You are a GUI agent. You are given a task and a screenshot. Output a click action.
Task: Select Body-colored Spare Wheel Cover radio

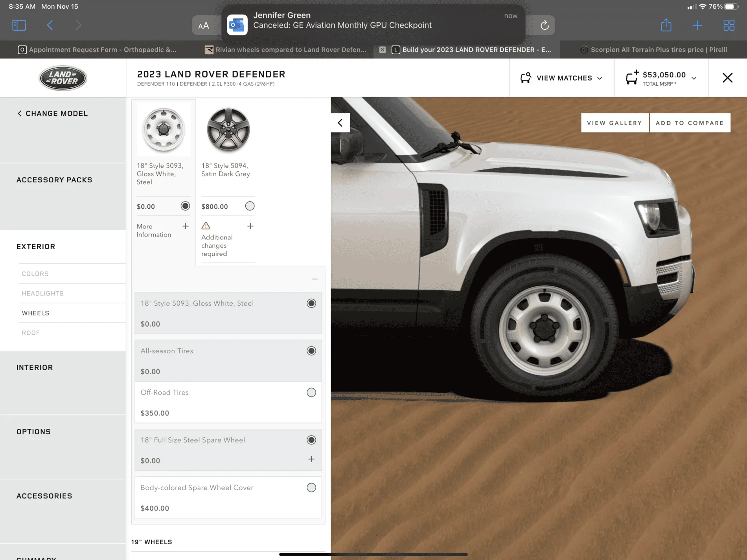tap(311, 488)
